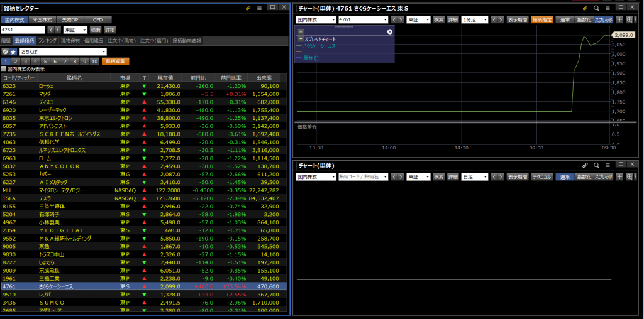Close the スプレッドチャート legend overlay
This screenshot has height=319, width=644.
coord(390,31)
